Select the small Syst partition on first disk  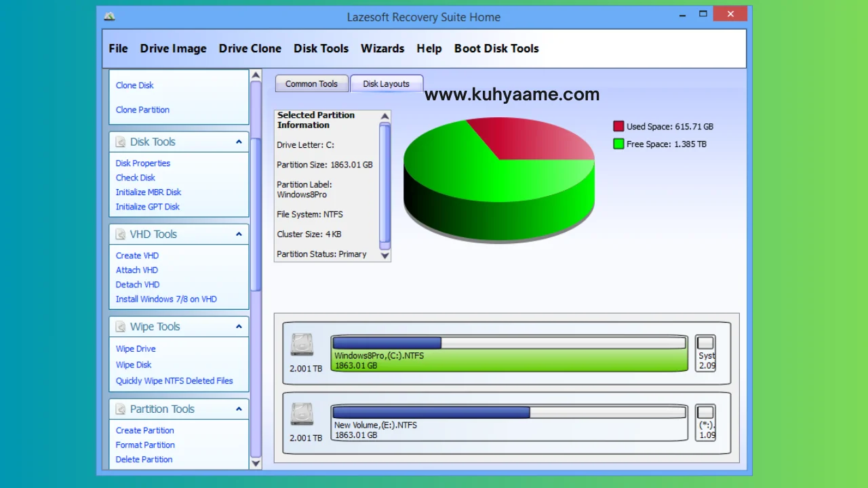(705, 353)
